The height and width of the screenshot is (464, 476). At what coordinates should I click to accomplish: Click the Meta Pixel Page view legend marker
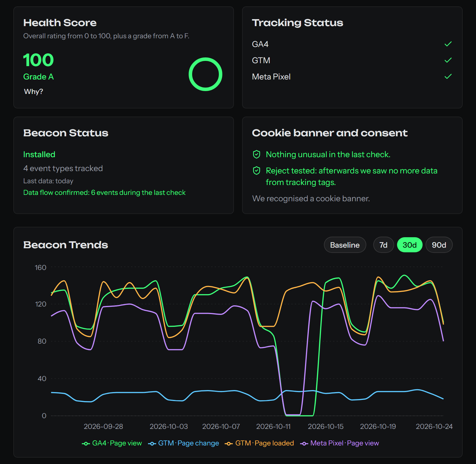click(x=304, y=444)
